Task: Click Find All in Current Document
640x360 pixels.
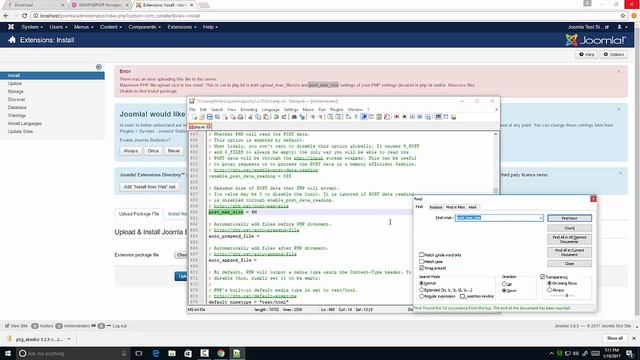Action: [x=569, y=252]
